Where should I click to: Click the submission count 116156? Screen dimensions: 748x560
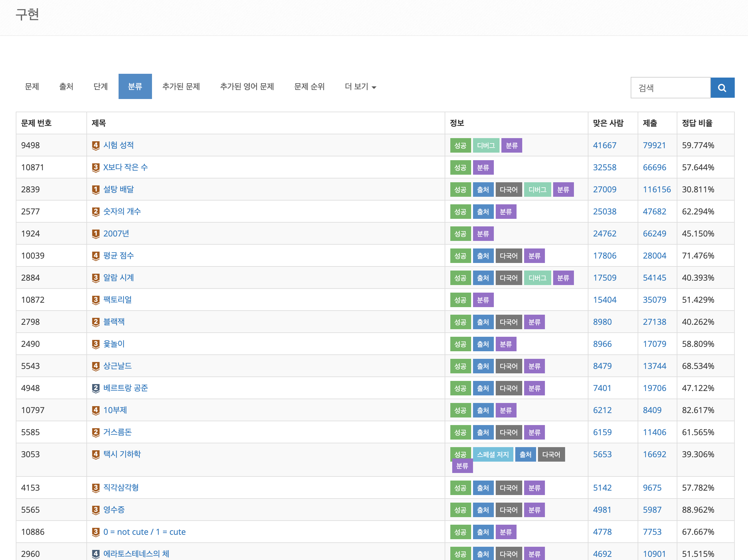coord(656,190)
